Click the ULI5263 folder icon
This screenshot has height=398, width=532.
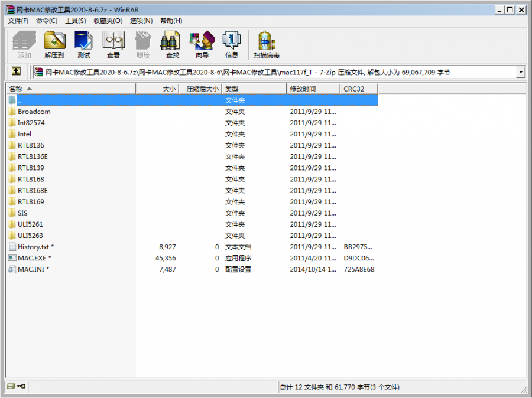(x=12, y=236)
